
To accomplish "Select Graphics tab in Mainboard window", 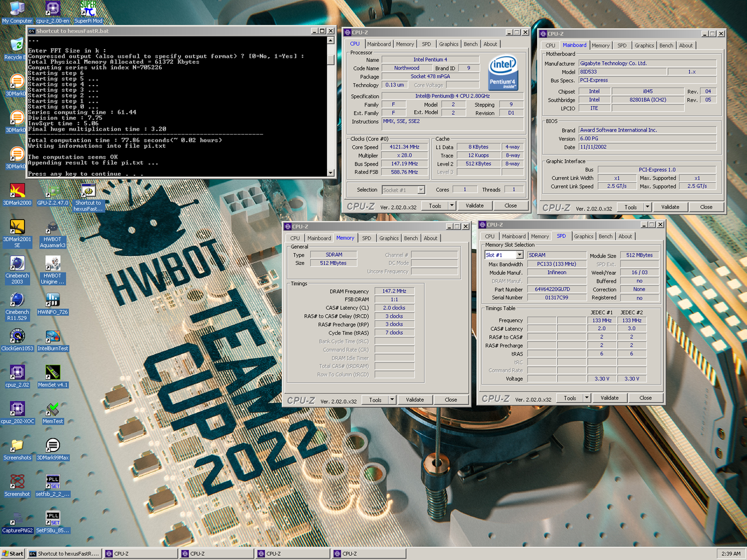I will click(x=644, y=46).
